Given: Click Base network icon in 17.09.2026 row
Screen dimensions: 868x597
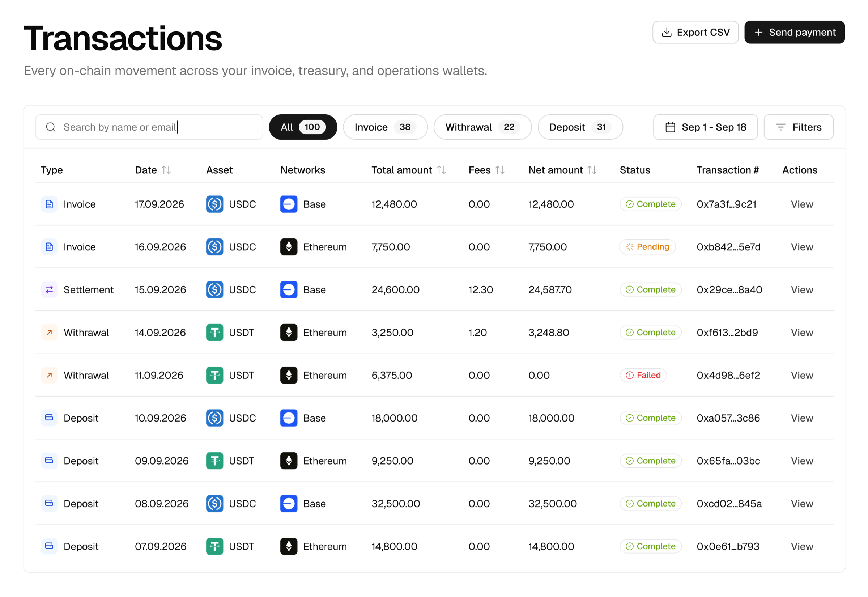Looking at the screenshot, I should [289, 204].
